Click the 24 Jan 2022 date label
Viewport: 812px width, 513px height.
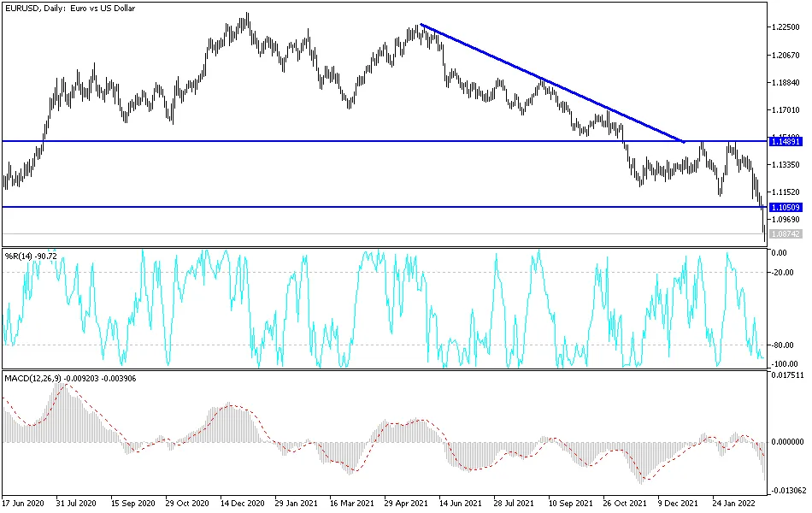(734, 503)
